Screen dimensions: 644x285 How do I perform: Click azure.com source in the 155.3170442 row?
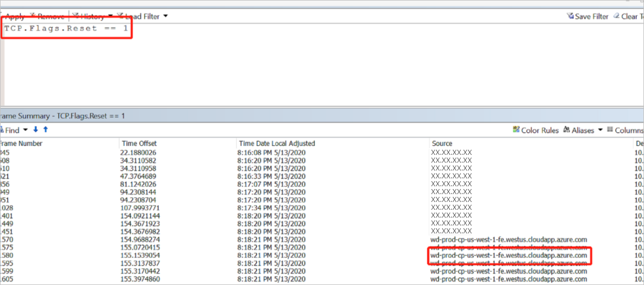[x=509, y=272]
